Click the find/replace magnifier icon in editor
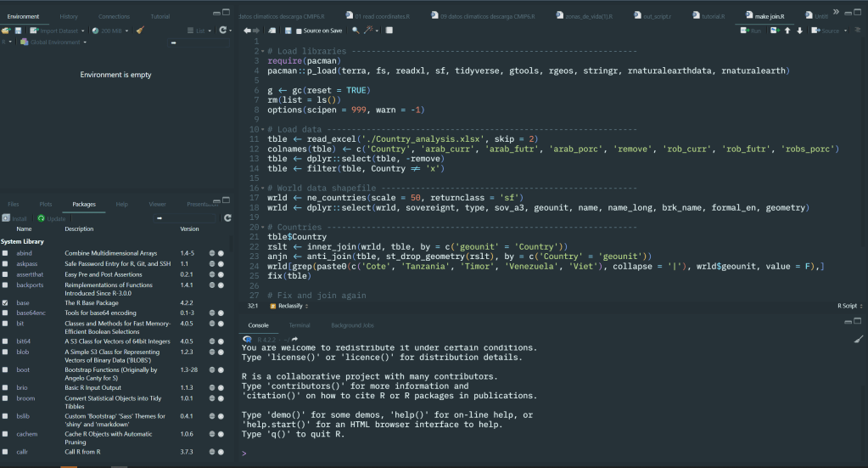This screenshot has width=868, height=468. [x=356, y=31]
